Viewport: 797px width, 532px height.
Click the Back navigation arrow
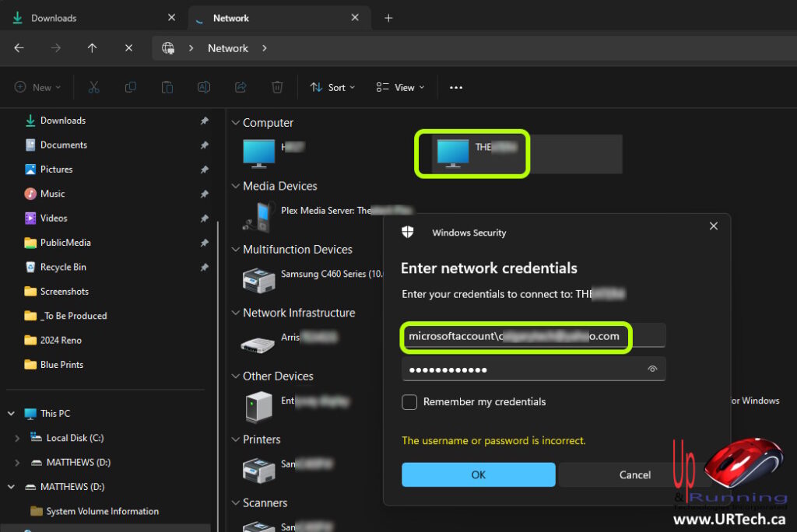(19, 48)
